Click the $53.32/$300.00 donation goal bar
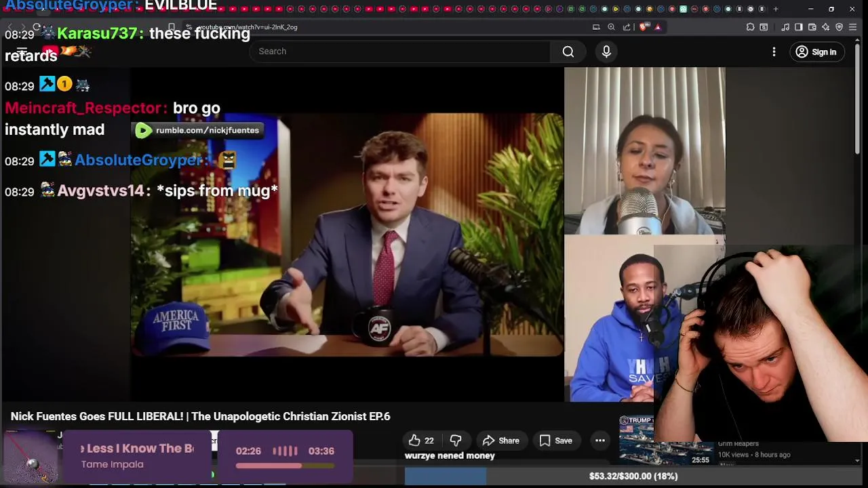This screenshot has width=868, height=488. (x=633, y=476)
